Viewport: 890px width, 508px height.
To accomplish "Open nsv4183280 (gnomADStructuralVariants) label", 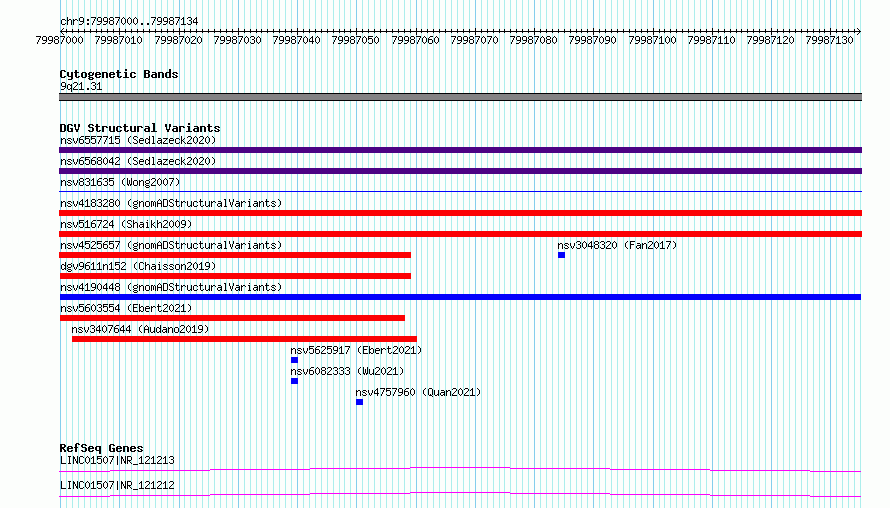I will pyautogui.click(x=171, y=203).
